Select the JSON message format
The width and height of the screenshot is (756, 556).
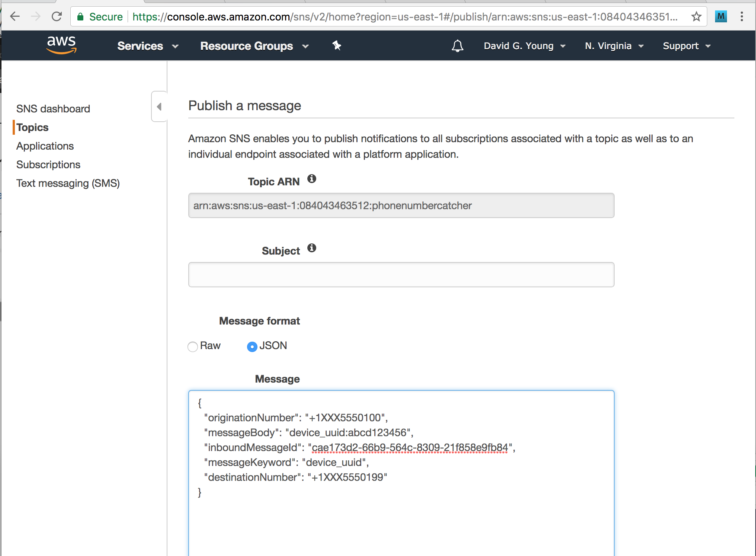point(252,346)
